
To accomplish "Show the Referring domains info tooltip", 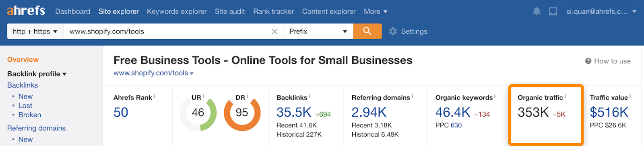I will click(413, 96).
